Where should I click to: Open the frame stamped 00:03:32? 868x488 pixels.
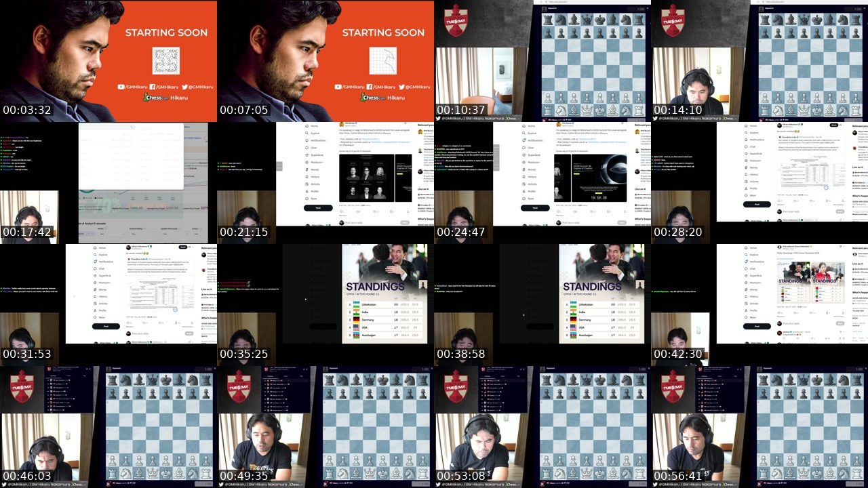pyautogui.click(x=108, y=61)
